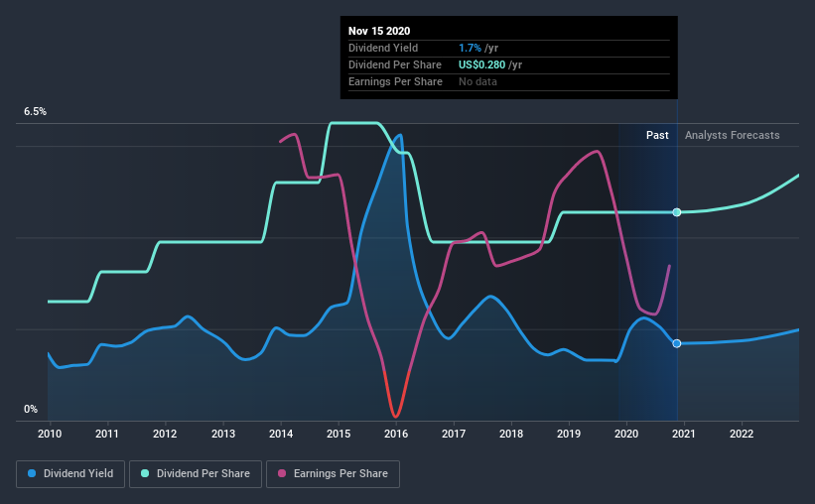Viewport: 815px width, 504px height.
Task: Toggle the Dividend Per Share legend button
Action: 196,474
